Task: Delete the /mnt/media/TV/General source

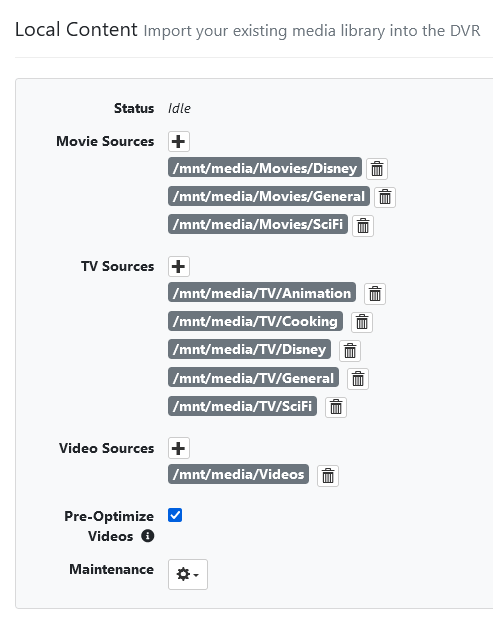Action: point(358,379)
